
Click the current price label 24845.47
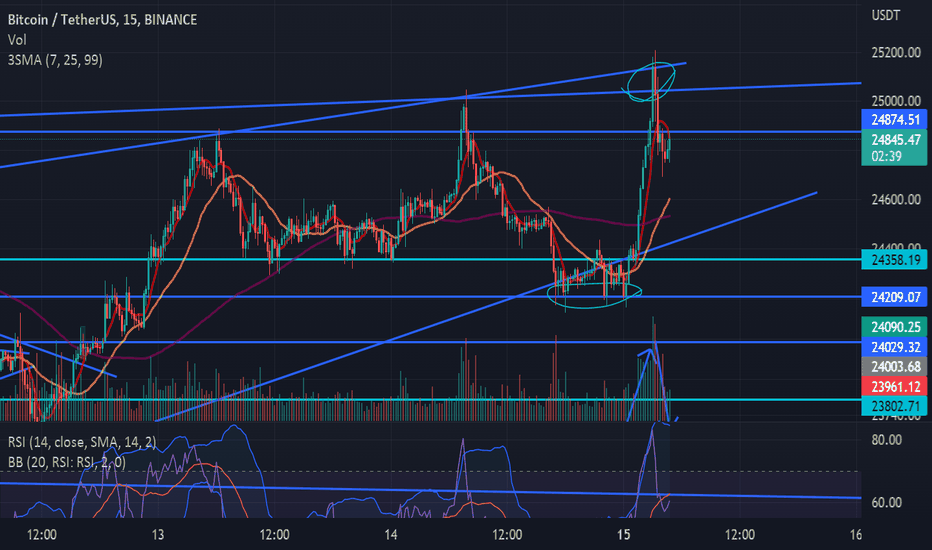pyautogui.click(x=895, y=140)
